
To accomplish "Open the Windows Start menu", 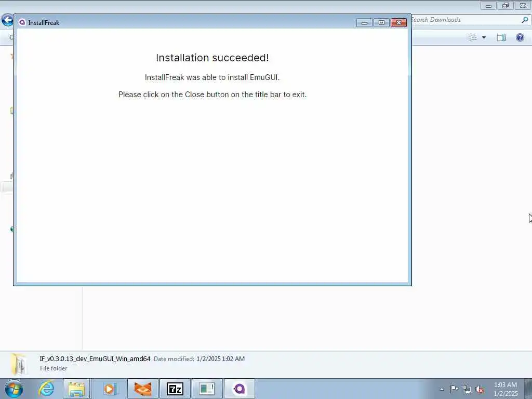I will (x=14, y=389).
